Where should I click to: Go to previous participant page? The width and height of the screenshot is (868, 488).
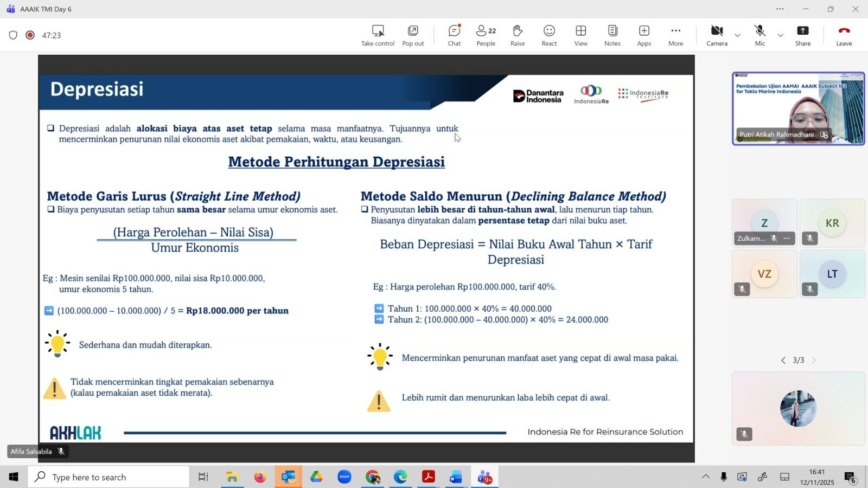(783, 361)
